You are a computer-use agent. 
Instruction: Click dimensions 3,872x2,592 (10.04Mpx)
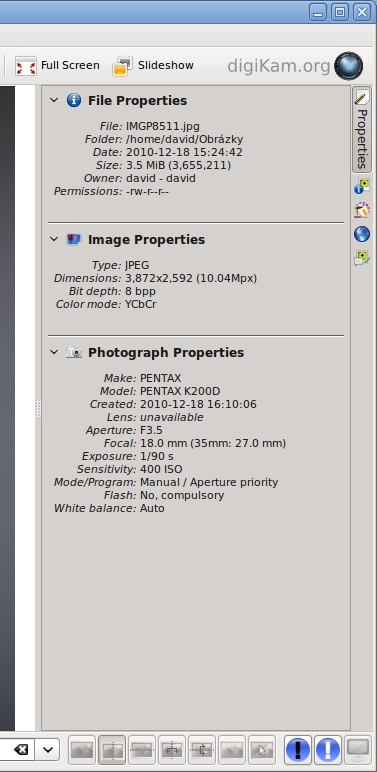click(191, 279)
